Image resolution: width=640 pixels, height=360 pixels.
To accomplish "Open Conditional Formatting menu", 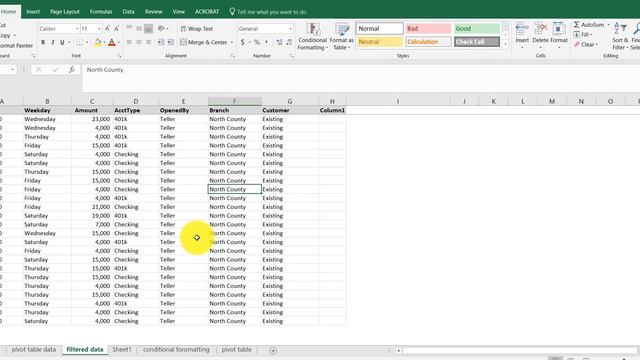I will coord(313,37).
